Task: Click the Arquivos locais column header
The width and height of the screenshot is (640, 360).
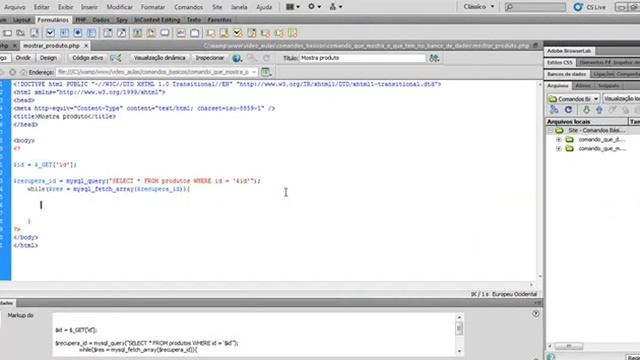Action: click(587, 122)
